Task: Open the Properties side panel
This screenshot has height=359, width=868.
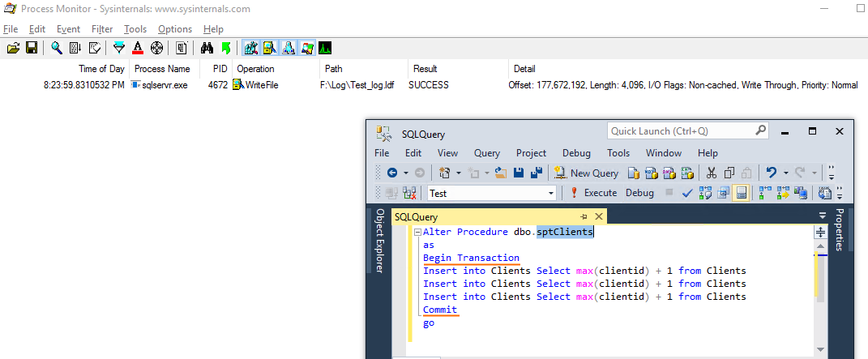Action: (839, 229)
